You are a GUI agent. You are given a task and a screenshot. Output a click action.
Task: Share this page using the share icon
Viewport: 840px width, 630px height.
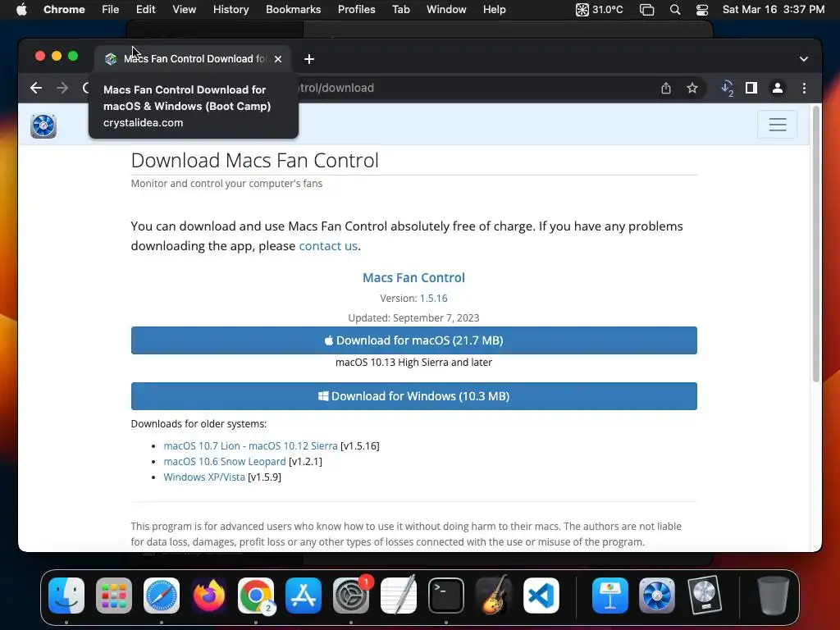pos(666,88)
